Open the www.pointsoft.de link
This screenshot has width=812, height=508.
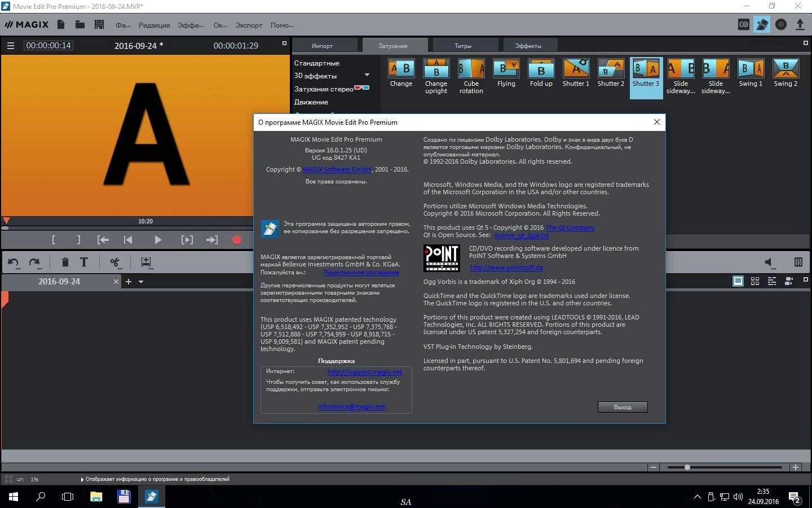[x=506, y=268]
